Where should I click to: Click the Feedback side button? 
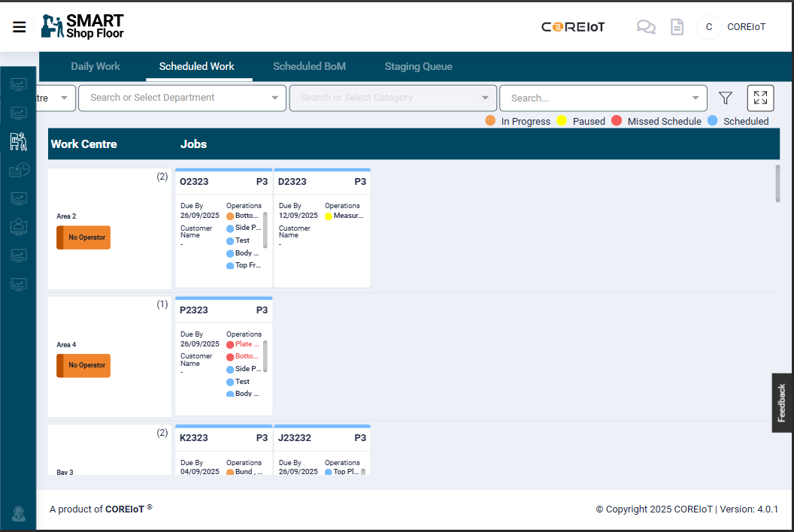point(782,403)
